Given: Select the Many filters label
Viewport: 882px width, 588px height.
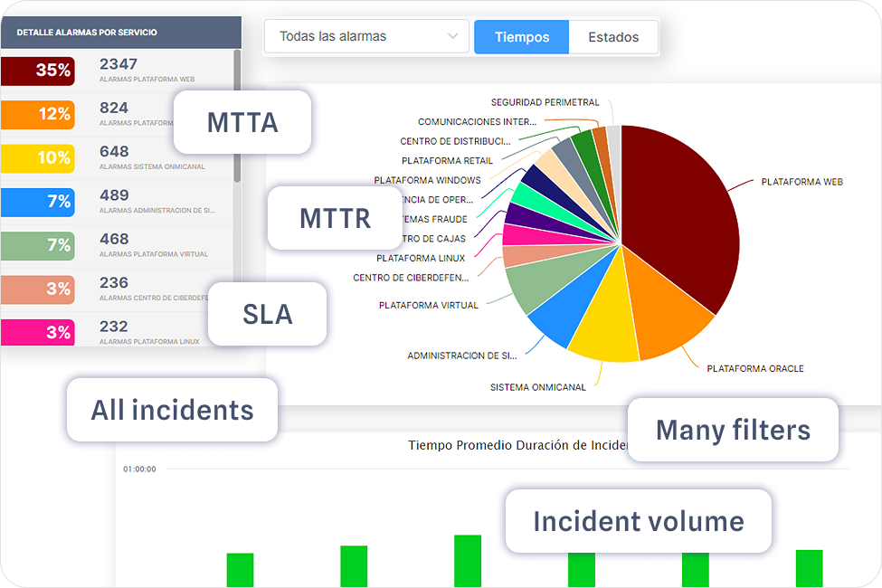Looking at the screenshot, I should 733,430.
